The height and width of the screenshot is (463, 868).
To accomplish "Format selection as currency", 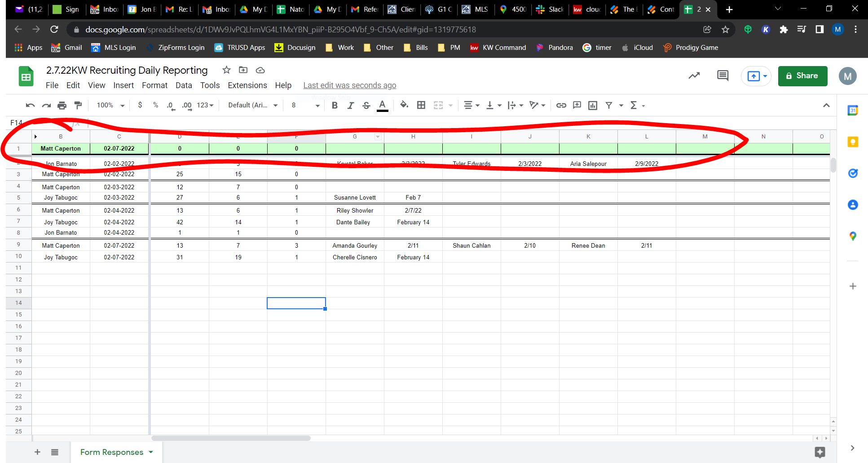I will (140, 105).
